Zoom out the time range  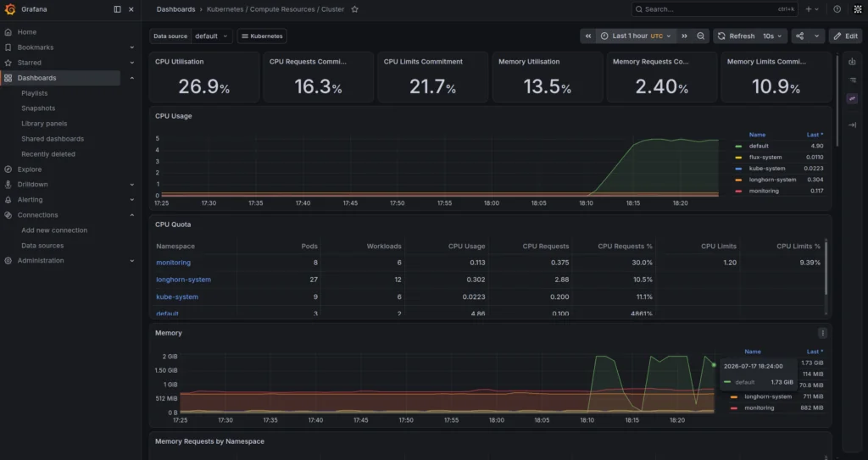click(x=700, y=36)
